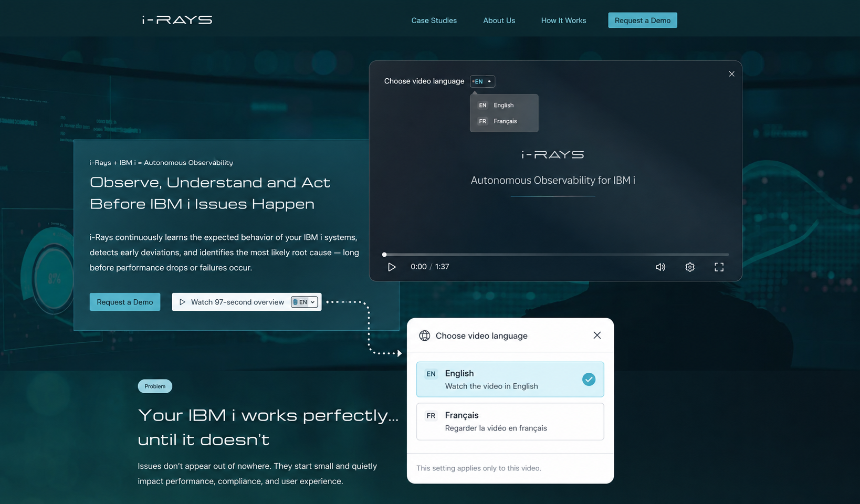The image size is (860, 504).
Task: Choose English from the video dropdown list
Action: [x=504, y=105]
